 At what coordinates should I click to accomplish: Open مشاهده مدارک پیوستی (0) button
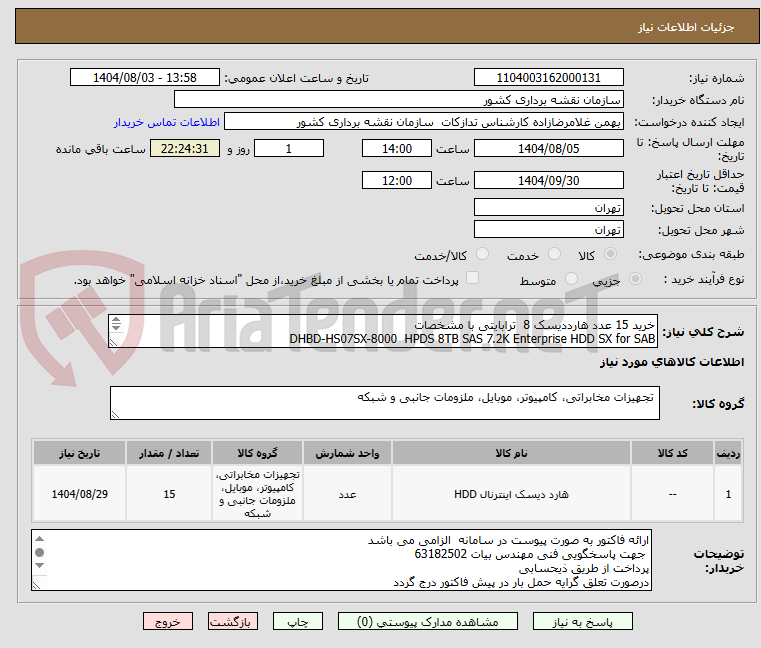click(428, 621)
